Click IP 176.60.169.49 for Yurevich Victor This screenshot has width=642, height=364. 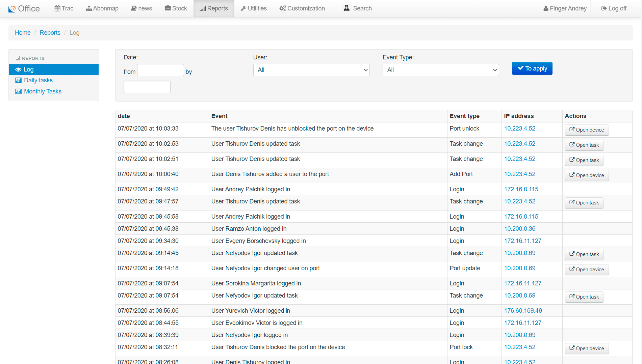(523, 311)
